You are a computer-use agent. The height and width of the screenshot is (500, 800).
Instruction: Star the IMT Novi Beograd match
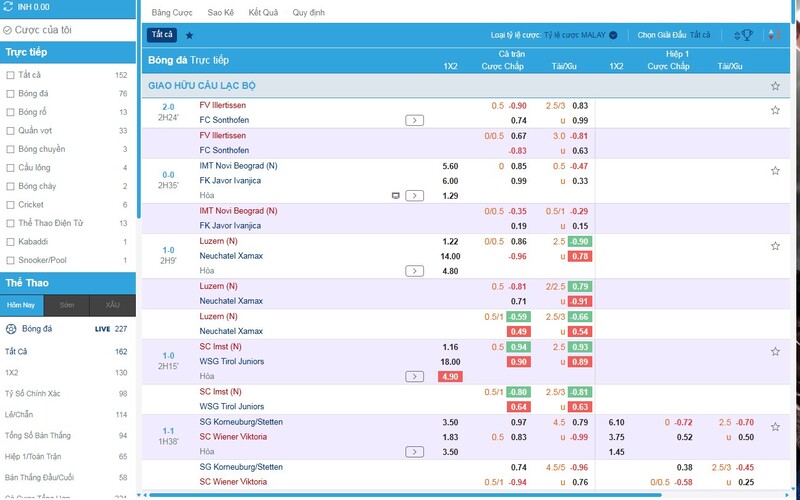[775, 170]
